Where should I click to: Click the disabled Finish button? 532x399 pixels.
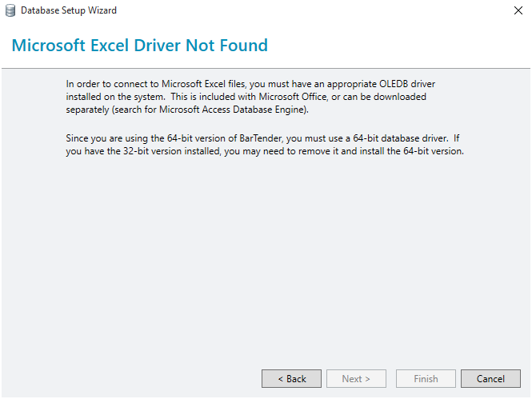[426, 378]
